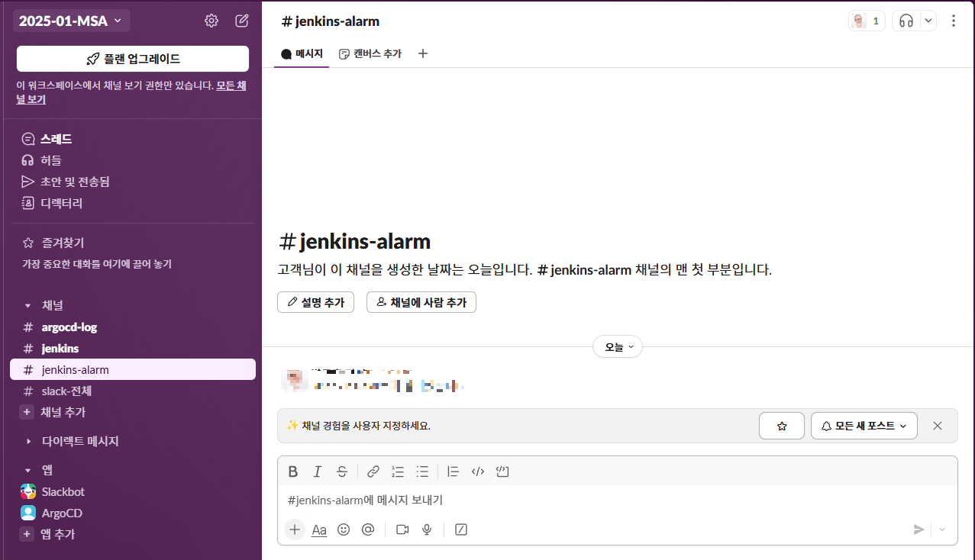Click 채널 추가 in sidebar
The image size is (975, 560).
tap(53, 412)
